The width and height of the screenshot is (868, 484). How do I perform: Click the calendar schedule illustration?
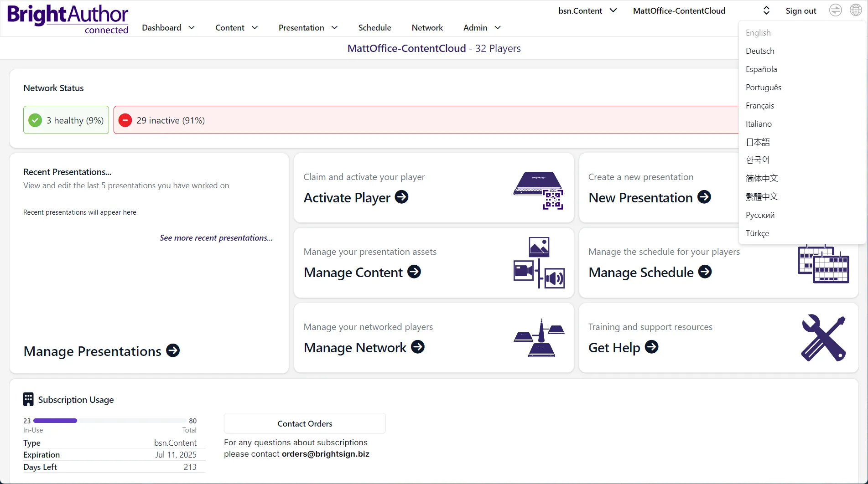tap(823, 264)
